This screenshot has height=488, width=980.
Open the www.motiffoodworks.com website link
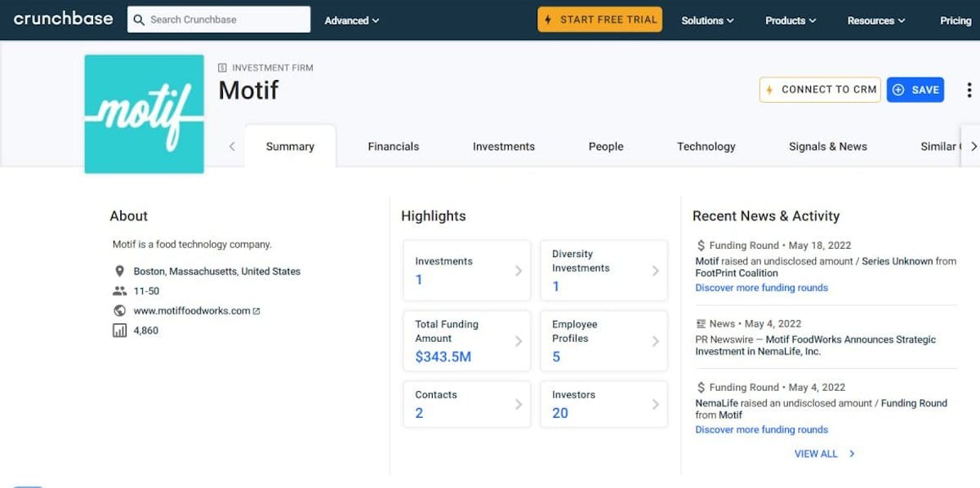click(x=192, y=311)
